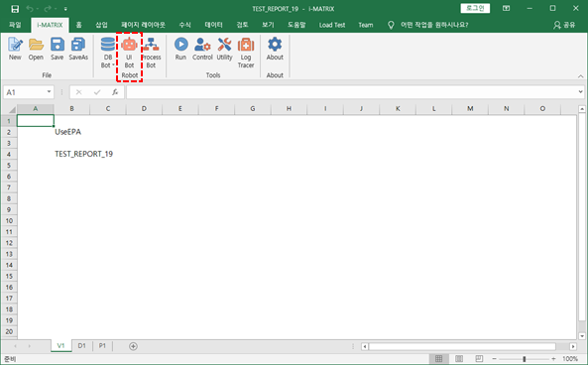This screenshot has width=588, height=365.
Task: Collapse the ribbon with the chevron
Action: [580, 76]
